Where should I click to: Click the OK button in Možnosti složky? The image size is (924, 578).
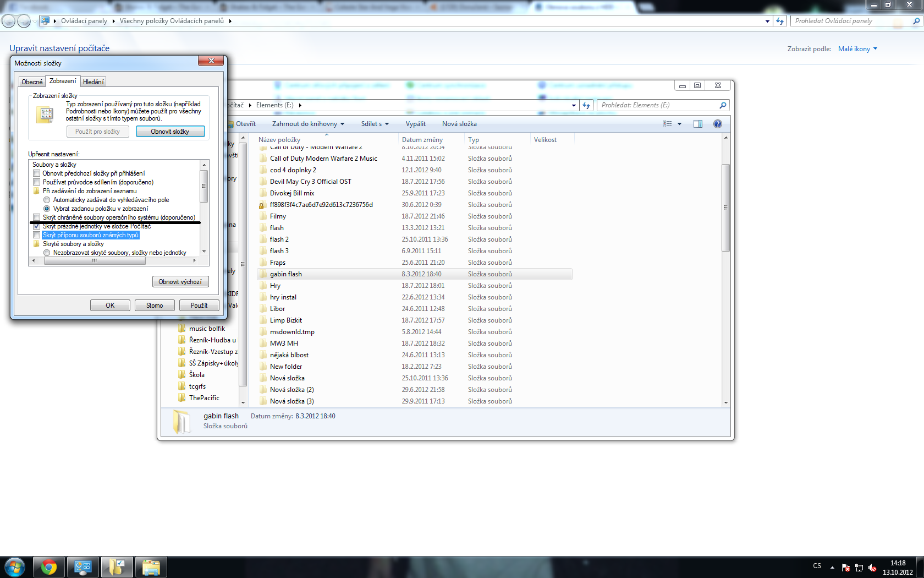pyautogui.click(x=110, y=306)
